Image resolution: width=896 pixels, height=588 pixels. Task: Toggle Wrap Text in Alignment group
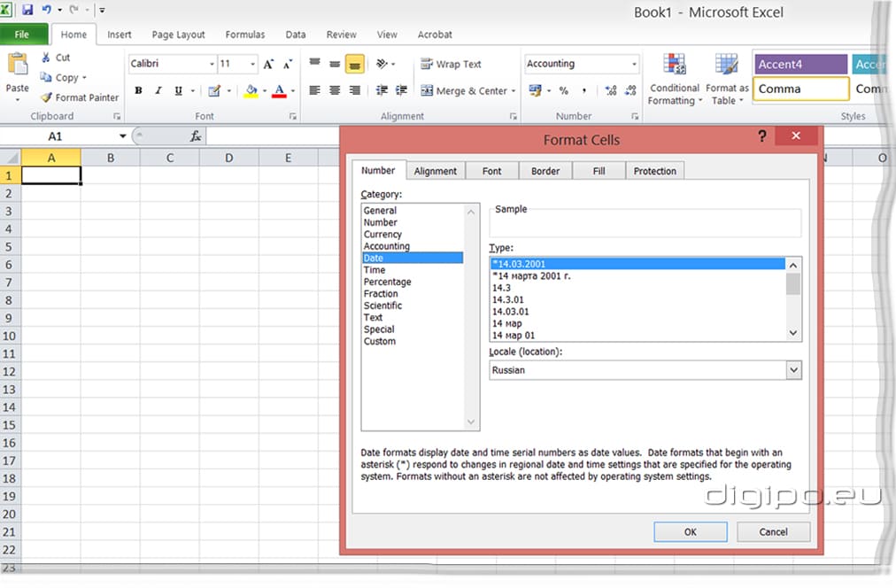tap(451, 64)
